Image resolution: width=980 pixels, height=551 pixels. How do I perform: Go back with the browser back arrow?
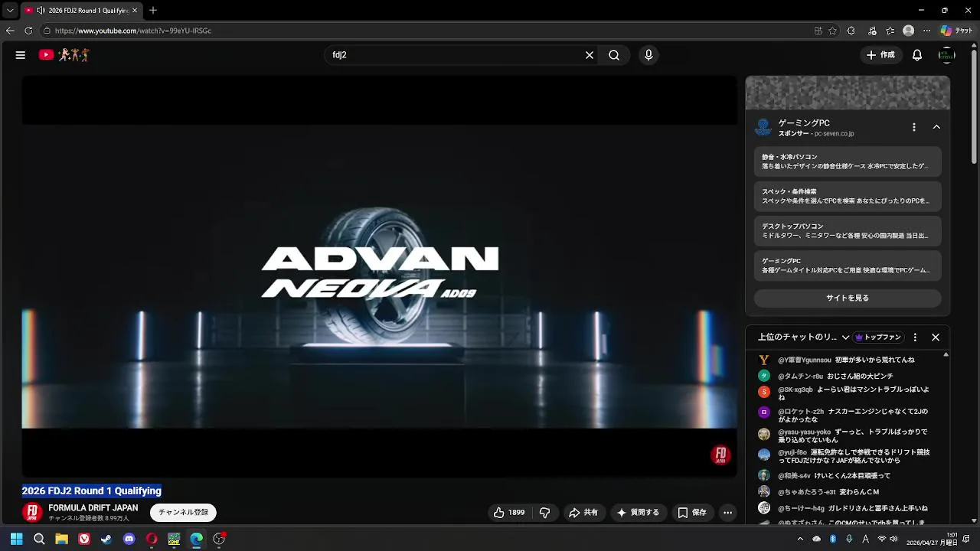pos(10,31)
